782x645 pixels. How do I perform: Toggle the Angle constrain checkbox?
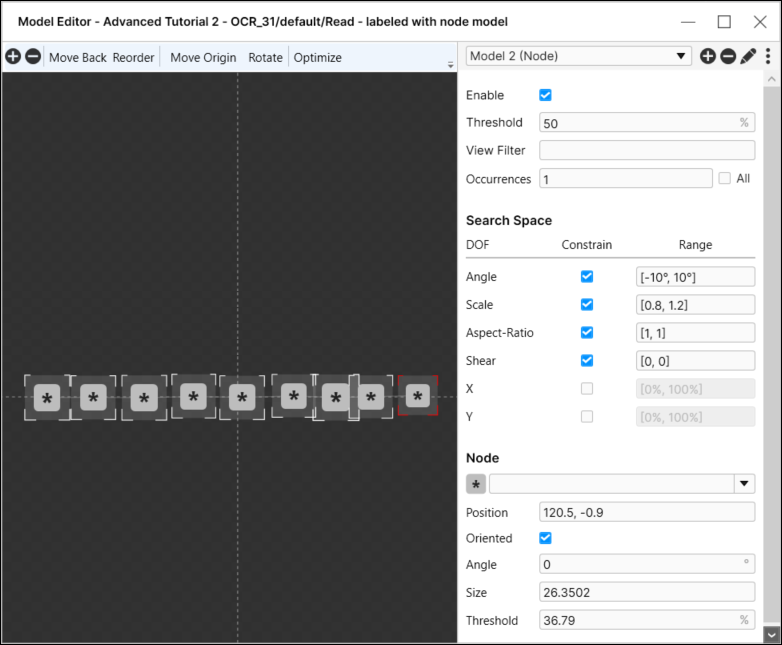[587, 276]
